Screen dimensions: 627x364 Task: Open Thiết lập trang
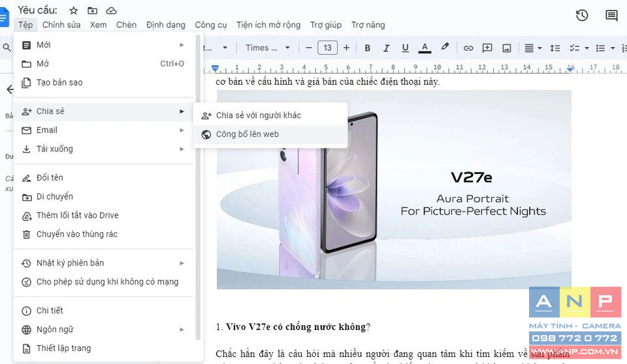pyautogui.click(x=104, y=348)
